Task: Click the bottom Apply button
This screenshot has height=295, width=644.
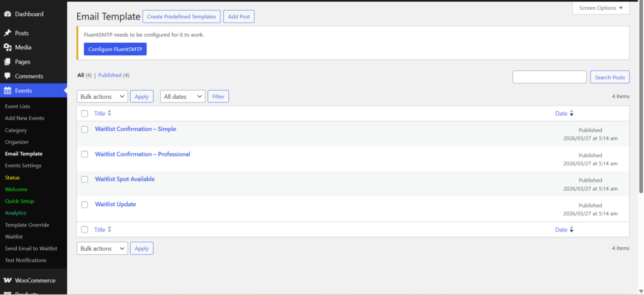Action: coord(142,248)
